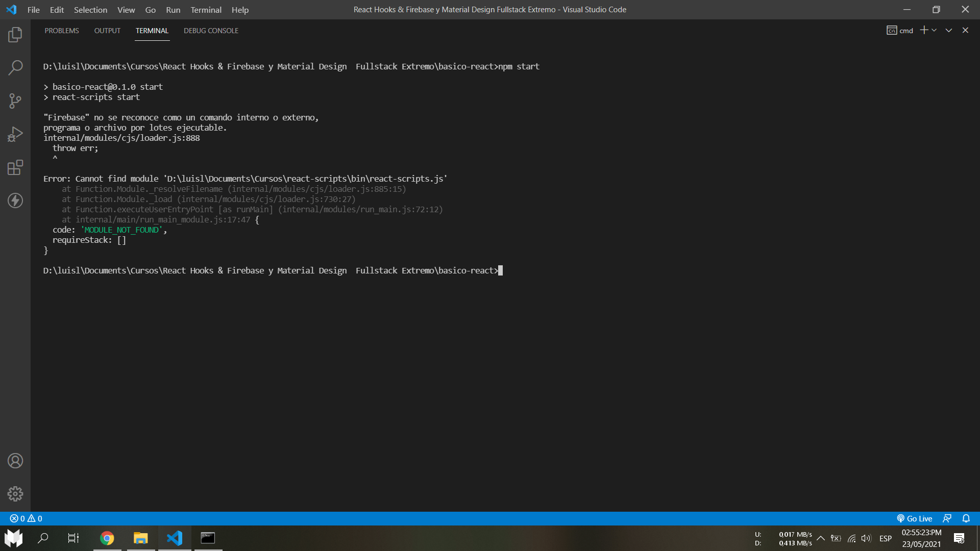Switch to Command Prompt window on taskbar
The height and width of the screenshot is (551, 980).
click(208, 538)
